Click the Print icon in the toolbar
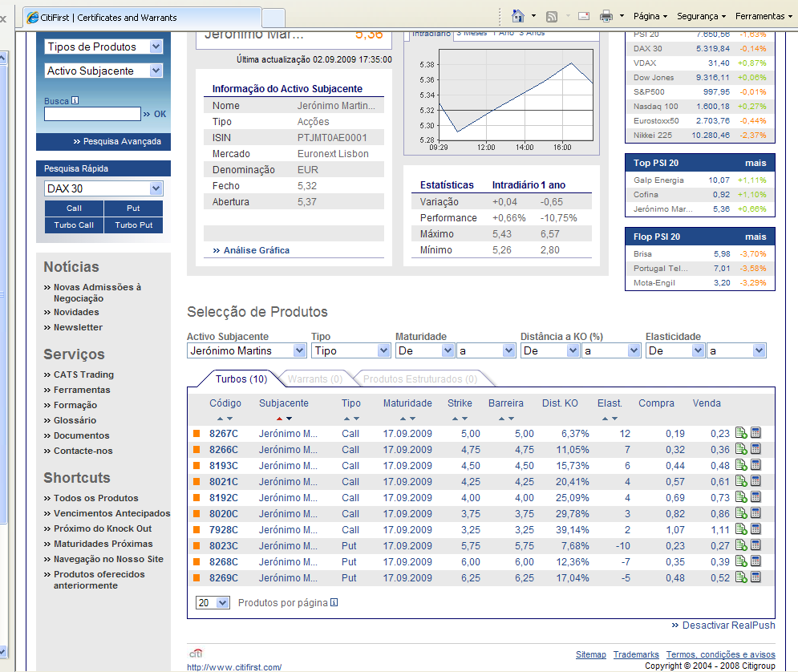The width and height of the screenshot is (798, 672). click(606, 16)
